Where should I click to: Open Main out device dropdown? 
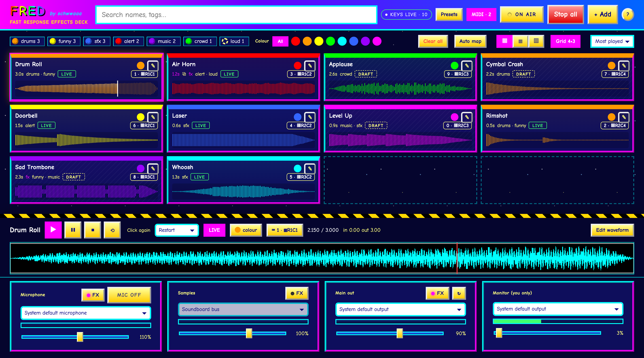tap(400, 309)
